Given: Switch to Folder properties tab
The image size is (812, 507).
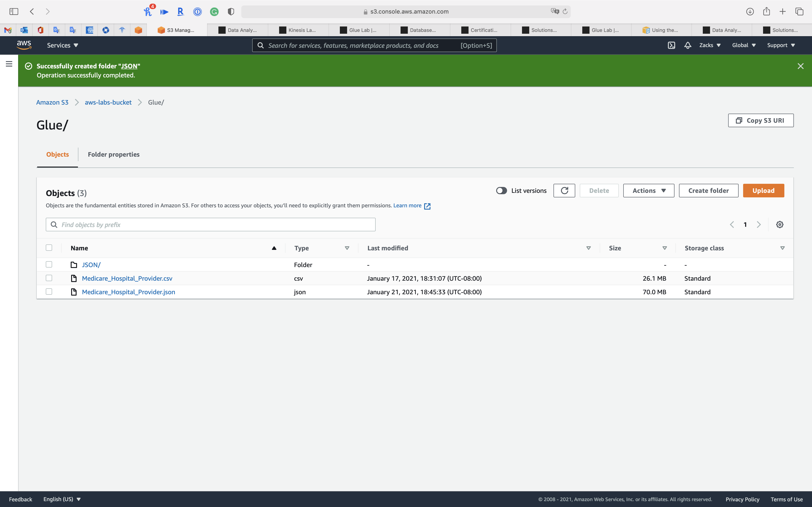Looking at the screenshot, I should pyautogui.click(x=114, y=154).
